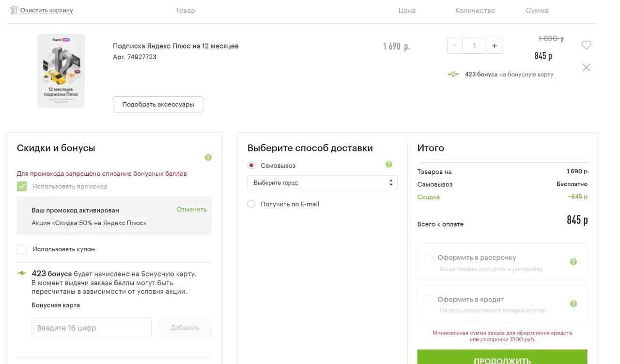The height and width of the screenshot is (364, 620).
Task: Click the 'Скидка' label in totals
Action: pyautogui.click(x=428, y=197)
